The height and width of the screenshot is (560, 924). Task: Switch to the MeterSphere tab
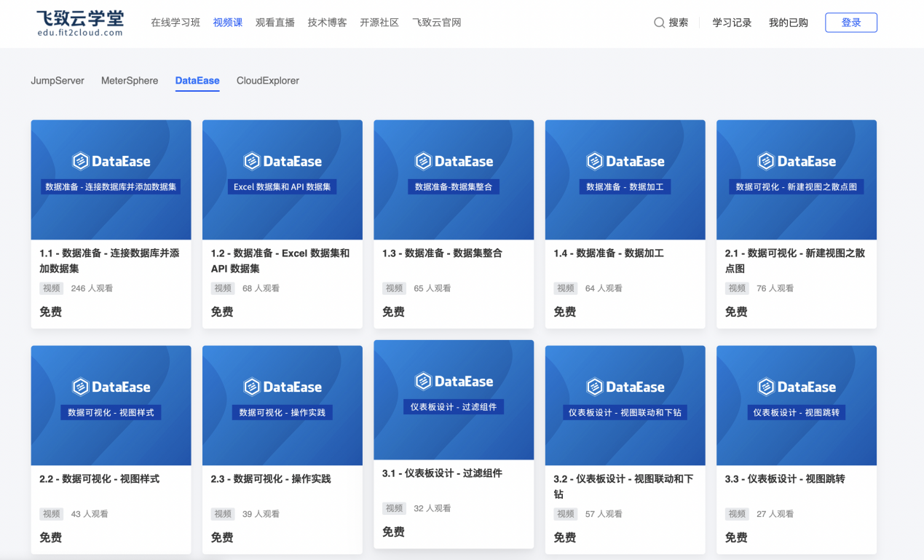(130, 81)
